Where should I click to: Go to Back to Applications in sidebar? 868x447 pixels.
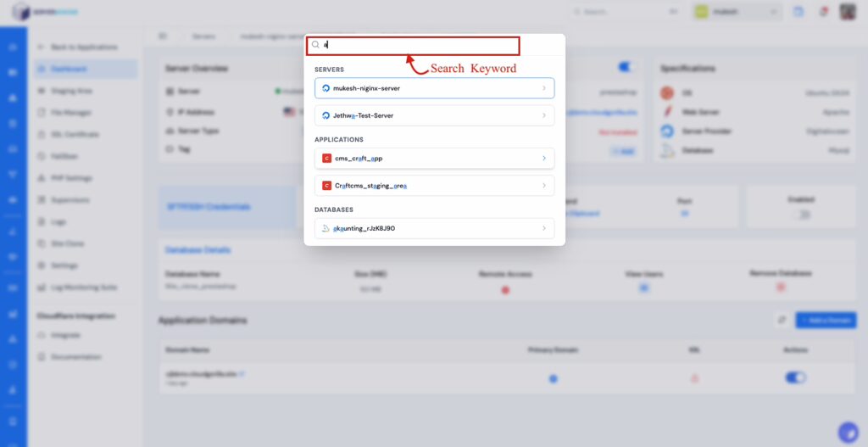[77, 47]
